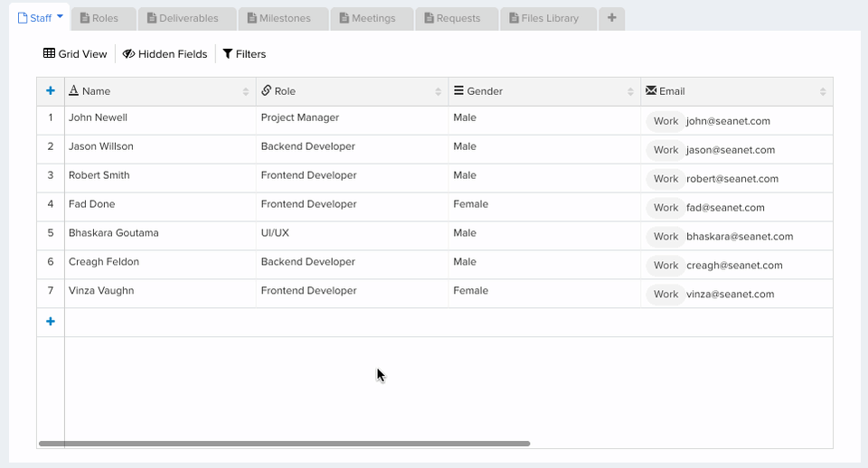
Task: Click the Project Manager role cell
Action: click(352, 120)
